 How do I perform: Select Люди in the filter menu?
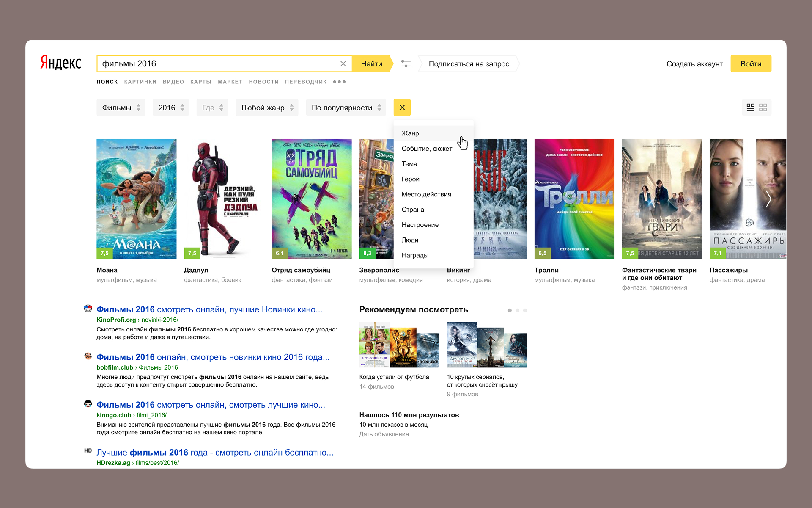(433, 240)
